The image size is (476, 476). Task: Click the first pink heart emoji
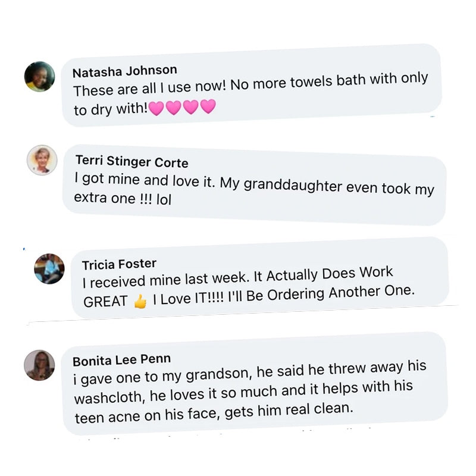(x=156, y=109)
